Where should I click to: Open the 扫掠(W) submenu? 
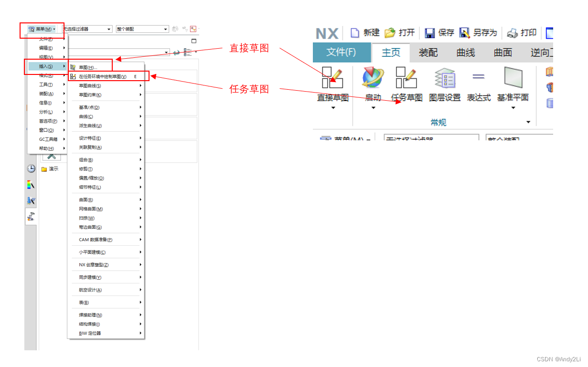(106, 218)
